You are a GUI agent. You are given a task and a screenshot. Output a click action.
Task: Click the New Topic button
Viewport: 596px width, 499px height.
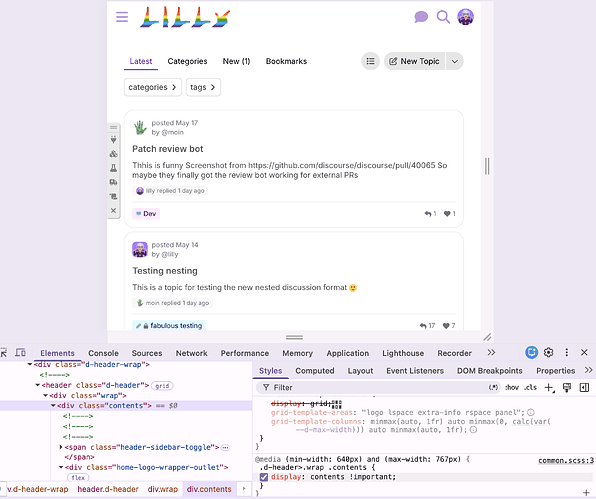(414, 61)
